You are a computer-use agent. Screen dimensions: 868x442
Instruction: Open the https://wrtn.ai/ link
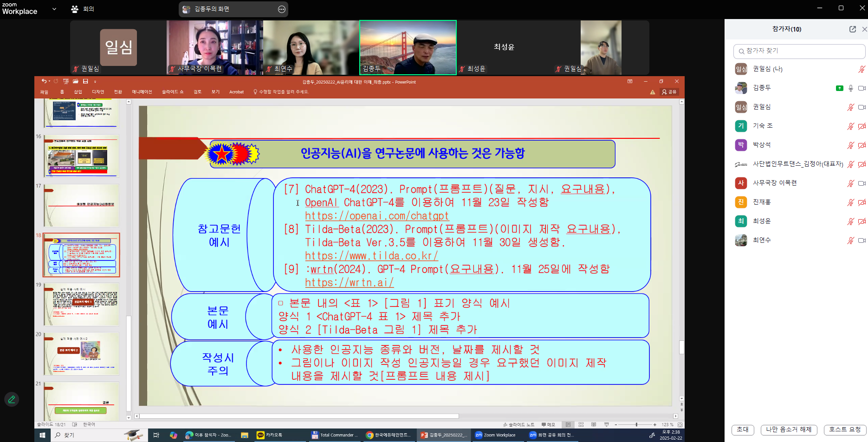coord(350,282)
